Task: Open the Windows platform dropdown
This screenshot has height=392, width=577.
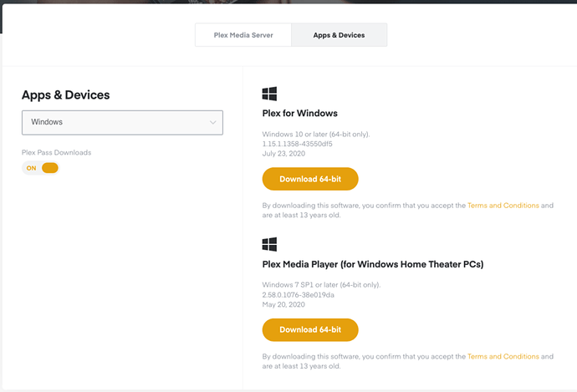Action: 122,122
